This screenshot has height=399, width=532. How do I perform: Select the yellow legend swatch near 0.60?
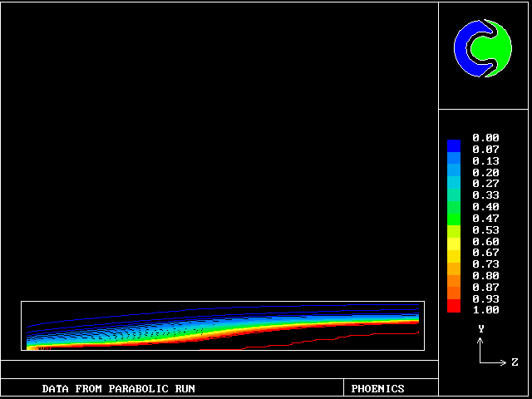click(453, 243)
